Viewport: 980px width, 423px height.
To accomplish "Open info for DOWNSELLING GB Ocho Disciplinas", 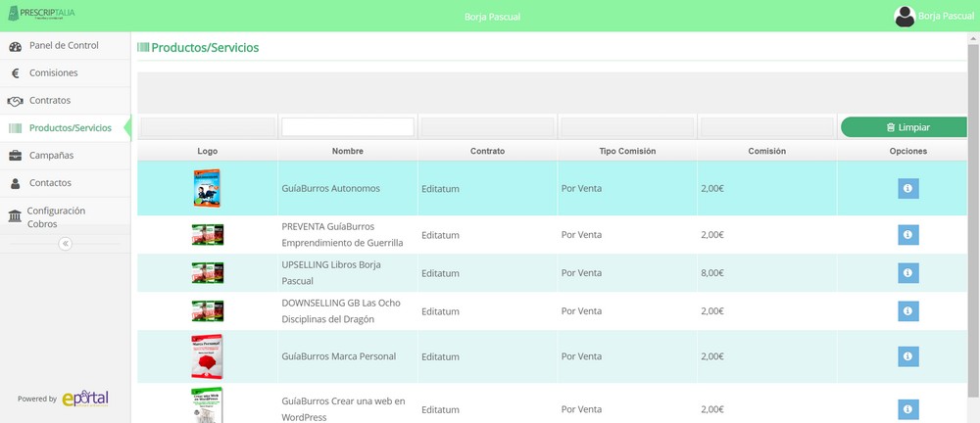I will (x=907, y=311).
